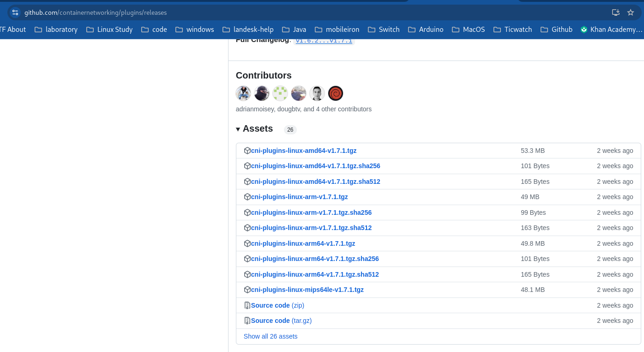Click the Khan Academy favicon in the bookmarks bar
Viewport: 644px width, 352px height.
584,29
